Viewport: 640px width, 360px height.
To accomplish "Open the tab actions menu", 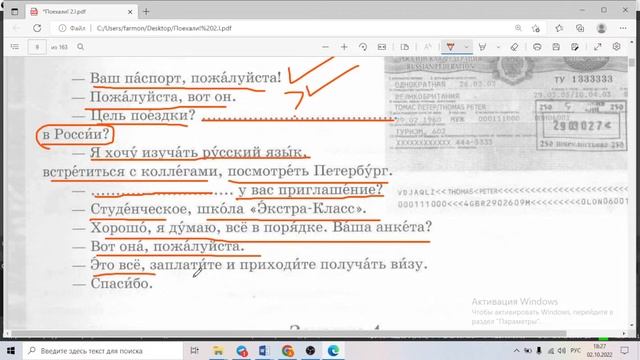I will [15, 11].
